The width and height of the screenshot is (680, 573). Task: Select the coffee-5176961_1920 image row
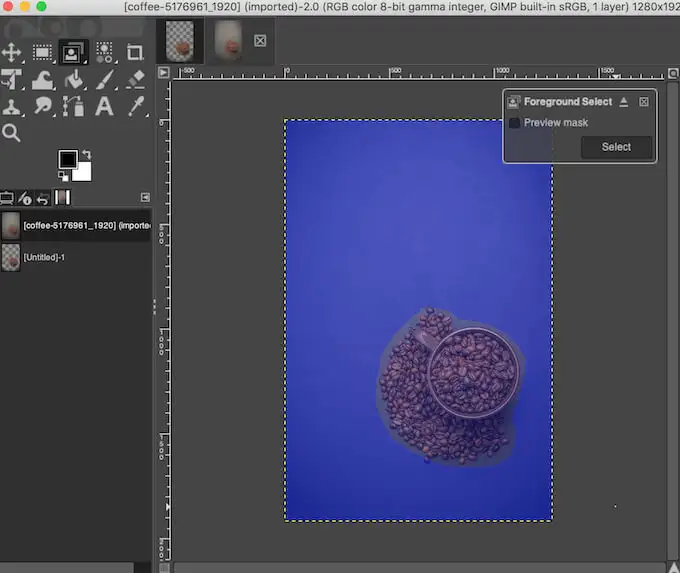coord(76,226)
